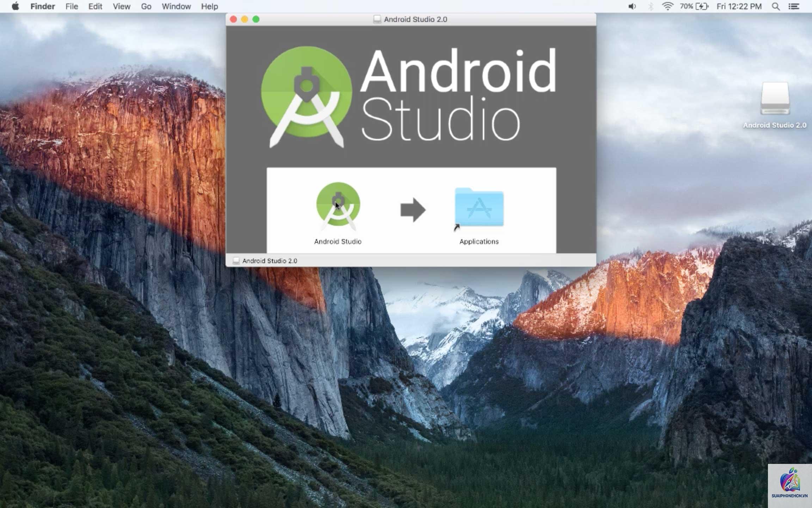Click the Android Studio 2.0 window title
Viewport: 812px width, 508px height.
pos(416,19)
